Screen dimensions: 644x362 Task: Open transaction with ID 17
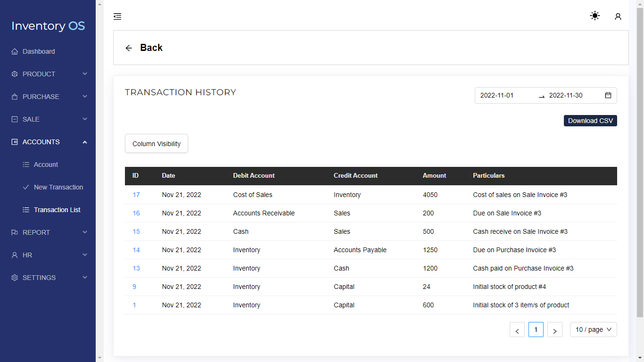click(136, 195)
